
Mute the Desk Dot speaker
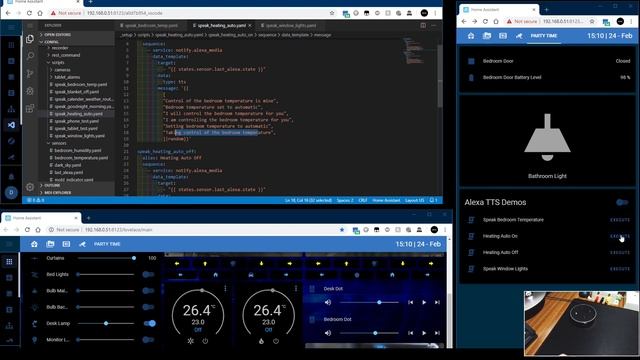(x=328, y=302)
